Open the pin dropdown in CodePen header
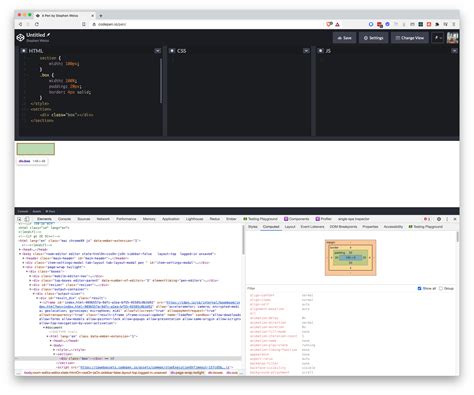The image size is (474, 395). tap(438, 38)
